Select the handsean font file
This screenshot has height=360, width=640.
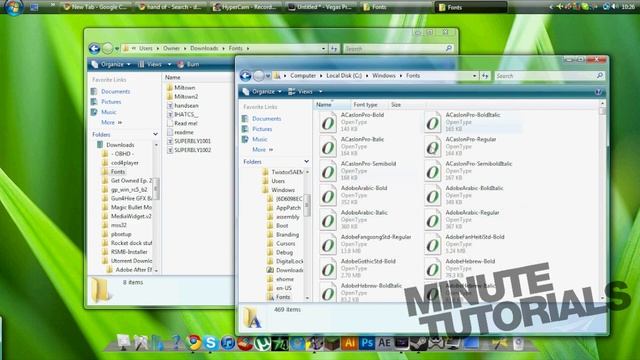[x=186, y=106]
